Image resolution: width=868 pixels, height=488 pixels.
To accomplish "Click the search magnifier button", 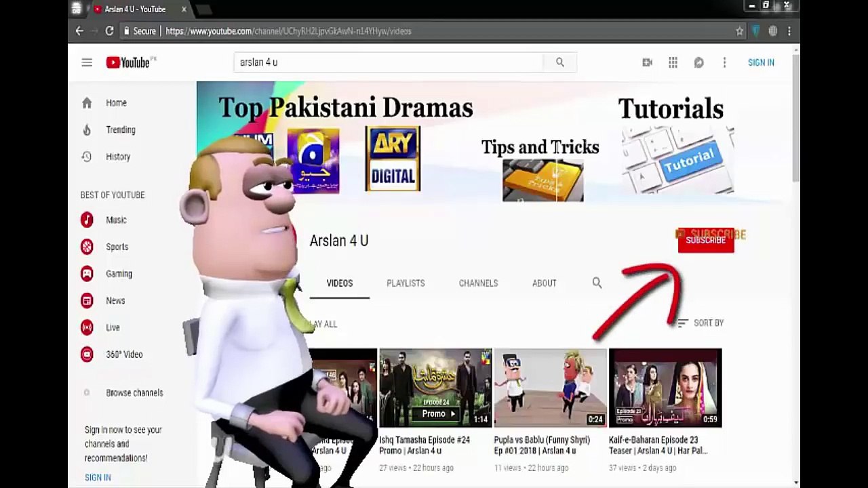I will tap(560, 62).
